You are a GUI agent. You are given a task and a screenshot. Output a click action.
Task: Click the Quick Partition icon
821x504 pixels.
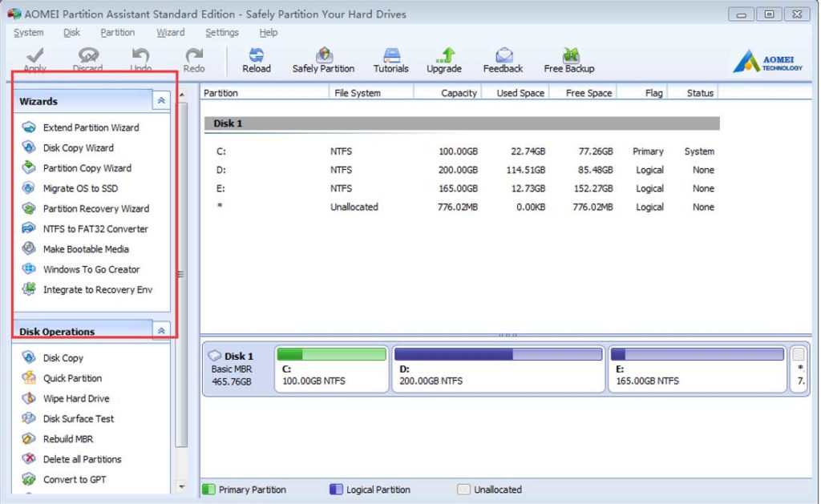(x=29, y=378)
